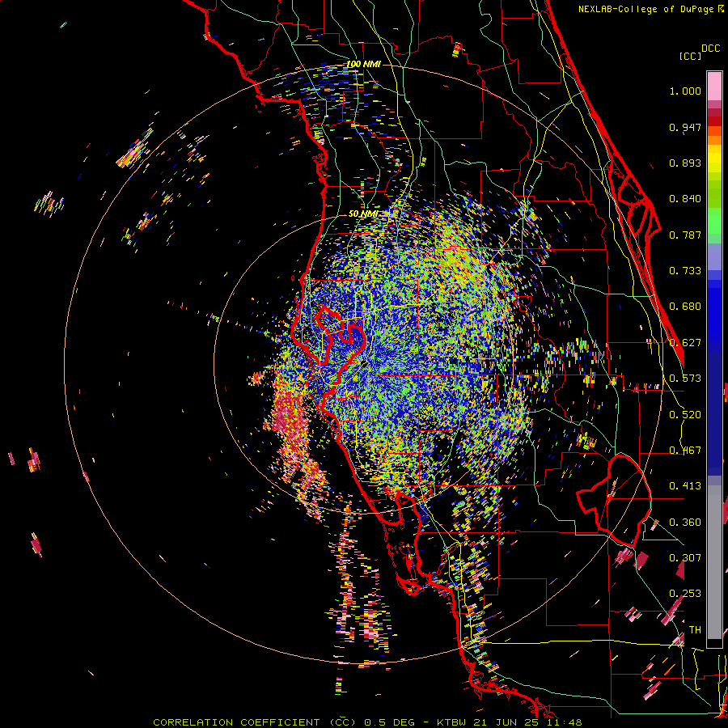This screenshot has height=728, width=728.
Task: Click the [CC] units label
Action: (690, 56)
